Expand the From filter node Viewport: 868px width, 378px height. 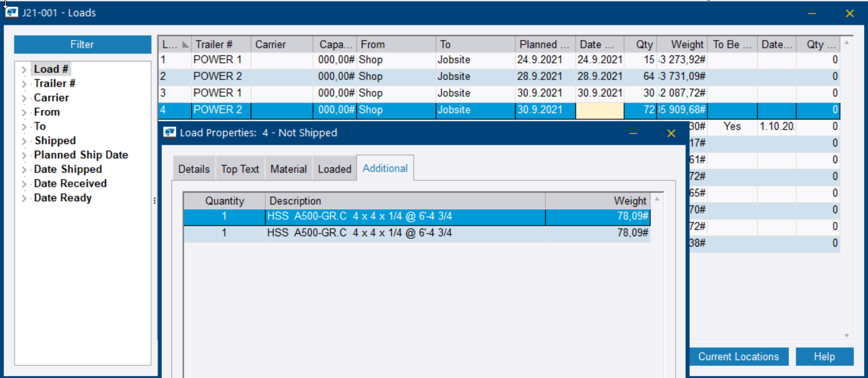point(24,112)
